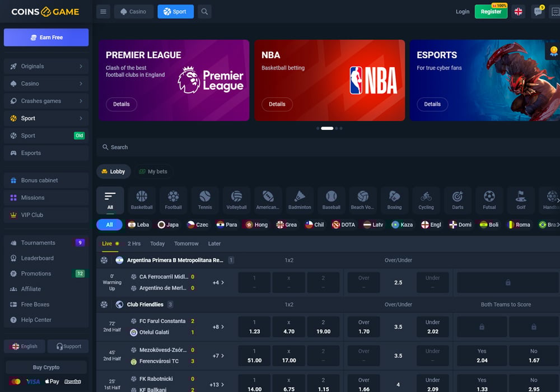Select the All sports filter icon
Image resolution: width=560 pixels, height=392 pixels.
(x=110, y=200)
